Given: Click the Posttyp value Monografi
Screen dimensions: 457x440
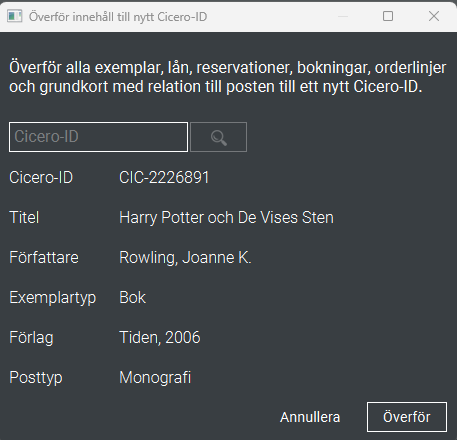Looking at the screenshot, I should point(155,378).
